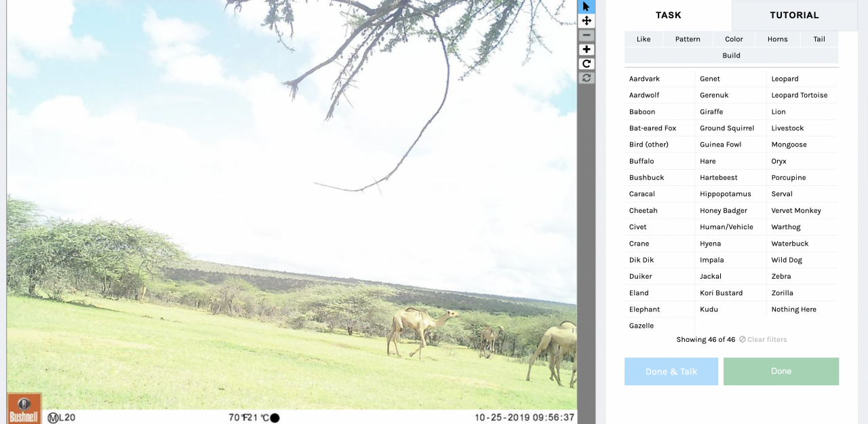Choose Warthog option
Viewport: 868px width, 424px height.
803,227
